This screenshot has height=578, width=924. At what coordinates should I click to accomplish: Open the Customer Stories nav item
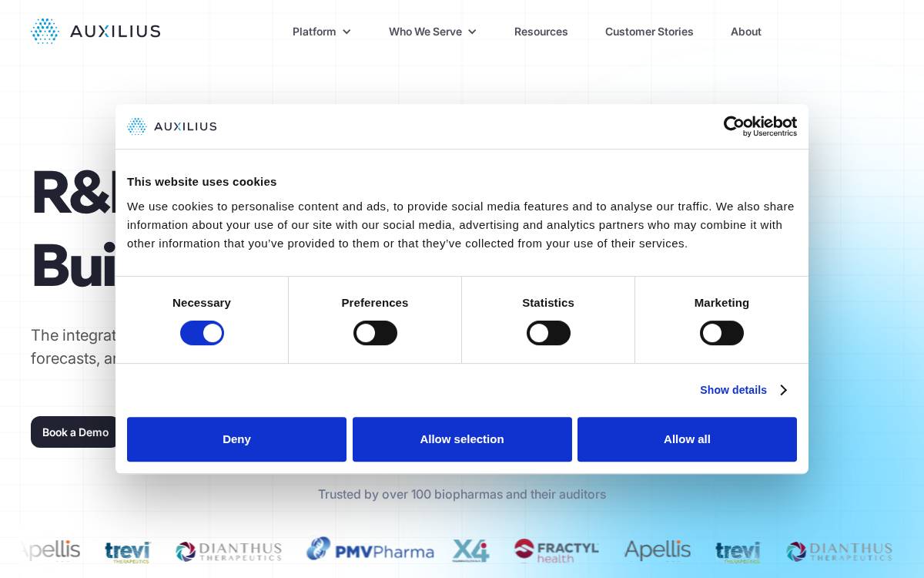pyautogui.click(x=649, y=32)
